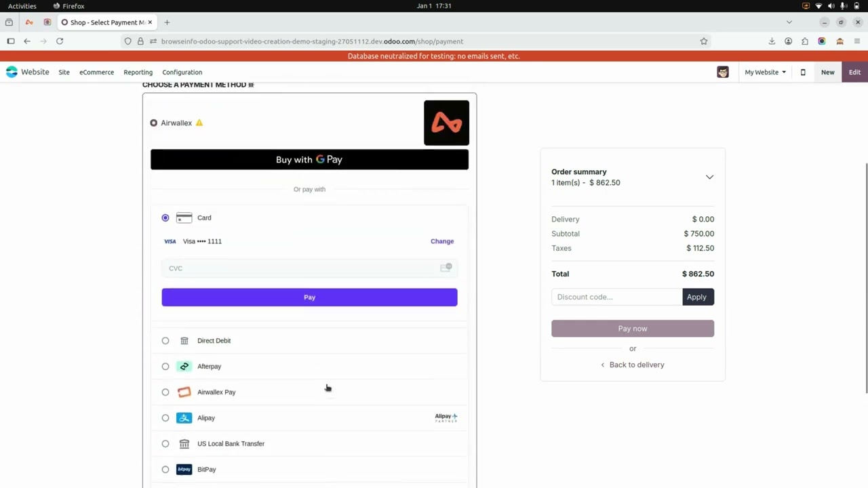Reload the page in Firefox

click(60, 41)
